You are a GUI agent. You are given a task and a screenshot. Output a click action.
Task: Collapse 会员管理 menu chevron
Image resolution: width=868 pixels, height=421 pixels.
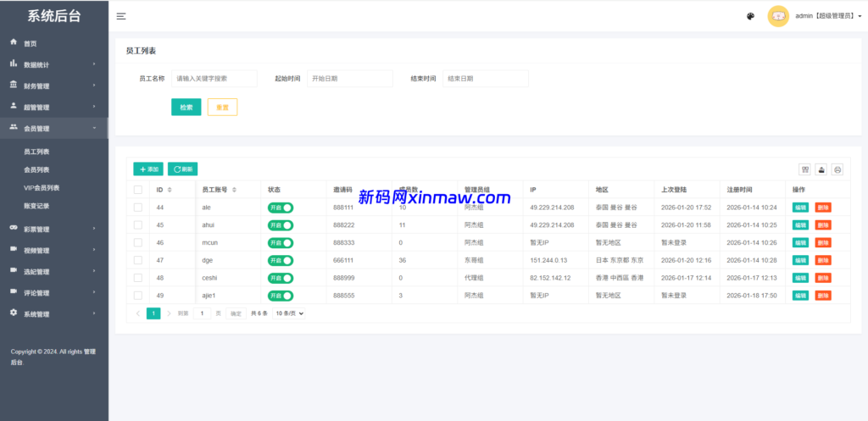coord(94,128)
